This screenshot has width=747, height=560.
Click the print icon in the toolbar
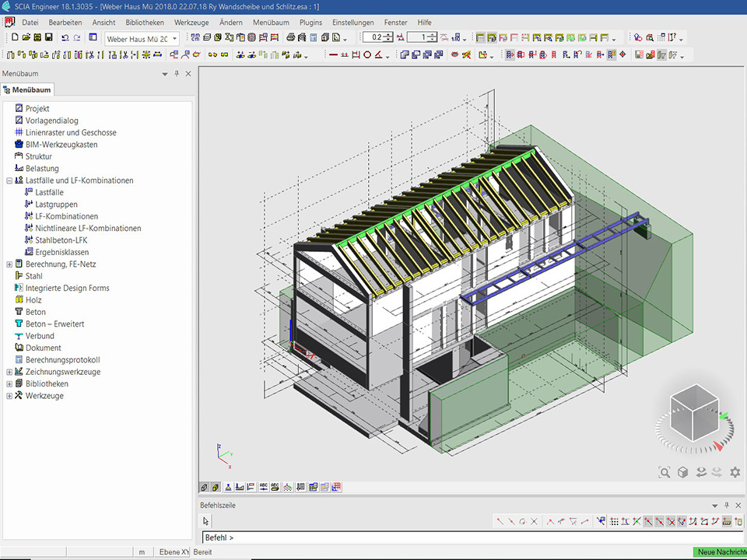click(x=290, y=37)
